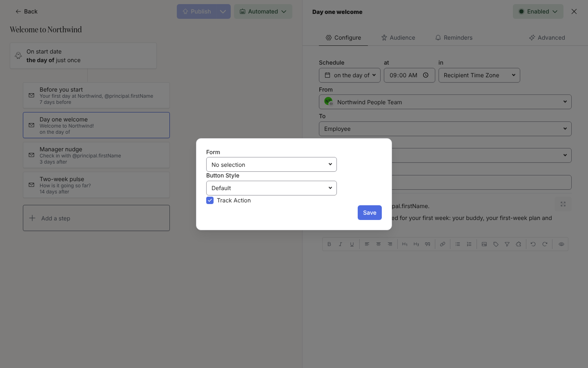The image size is (588, 368).
Task: Set the 09:00 AM time field
Action: 410,75
